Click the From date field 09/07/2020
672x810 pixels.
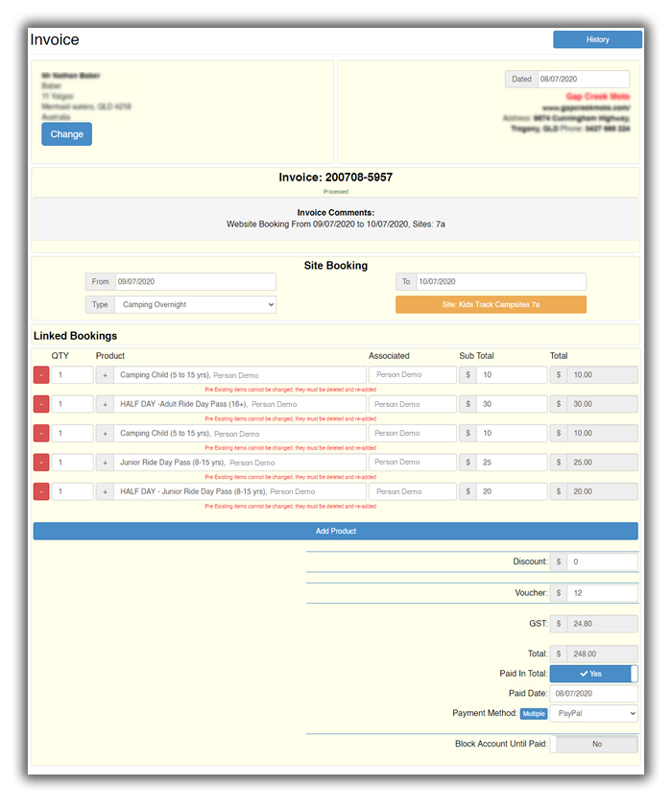tap(196, 281)
